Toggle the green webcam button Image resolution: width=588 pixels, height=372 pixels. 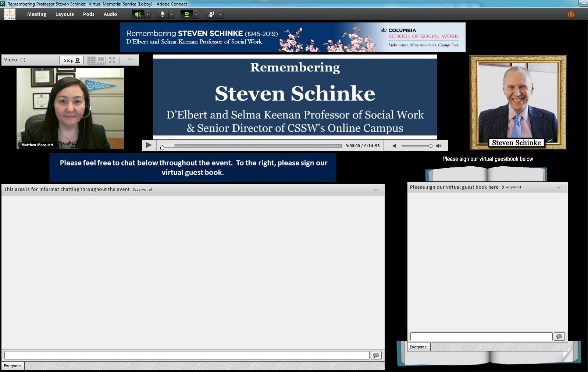(186, 14)
